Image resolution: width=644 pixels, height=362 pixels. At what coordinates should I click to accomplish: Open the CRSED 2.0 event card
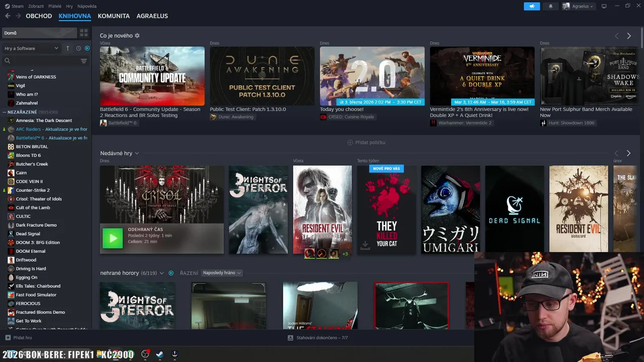pos(372,76)
